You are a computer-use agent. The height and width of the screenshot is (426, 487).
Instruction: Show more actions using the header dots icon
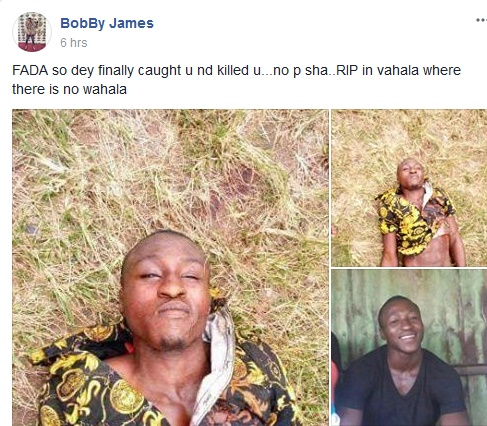tap(481, 20)
